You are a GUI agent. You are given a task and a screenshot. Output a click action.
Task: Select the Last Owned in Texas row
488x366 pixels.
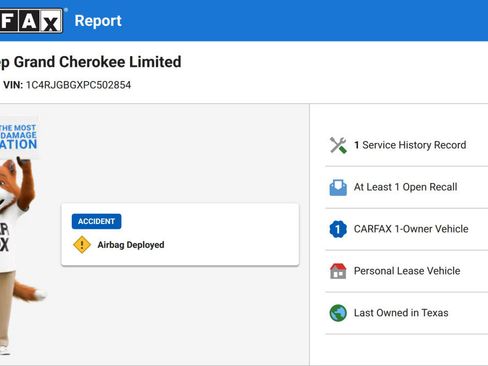pos(407,313)
